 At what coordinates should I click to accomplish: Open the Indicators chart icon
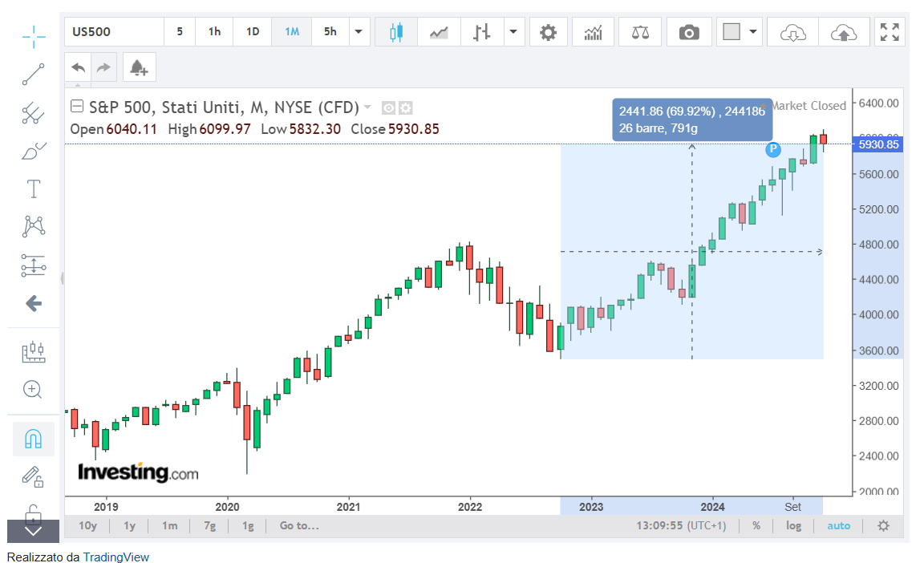pos(593,32)
